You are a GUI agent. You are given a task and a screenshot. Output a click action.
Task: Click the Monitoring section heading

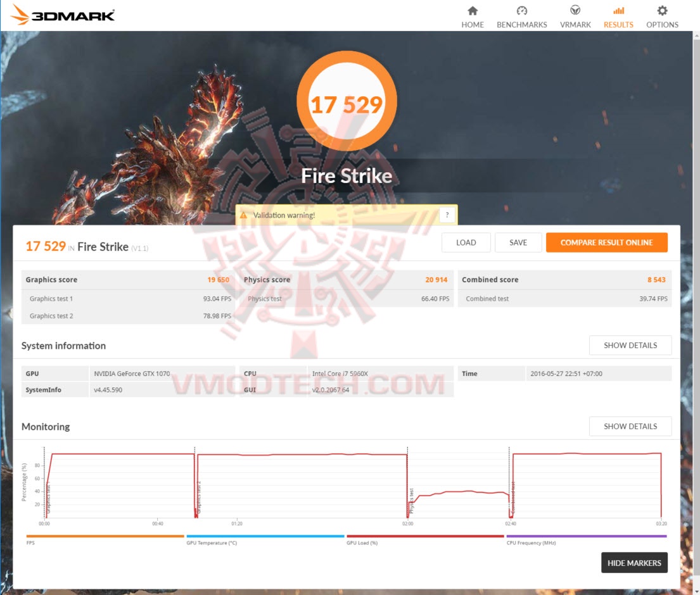[x=46, y=427]
